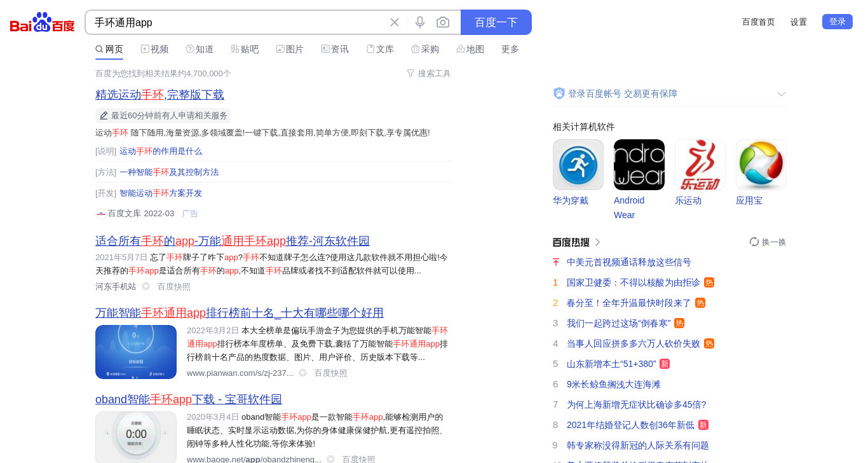The image size is (868, 463).
Task: Open result 适合所有手环的app-万能通用手环app推荐
Action: tap(233, 241)
